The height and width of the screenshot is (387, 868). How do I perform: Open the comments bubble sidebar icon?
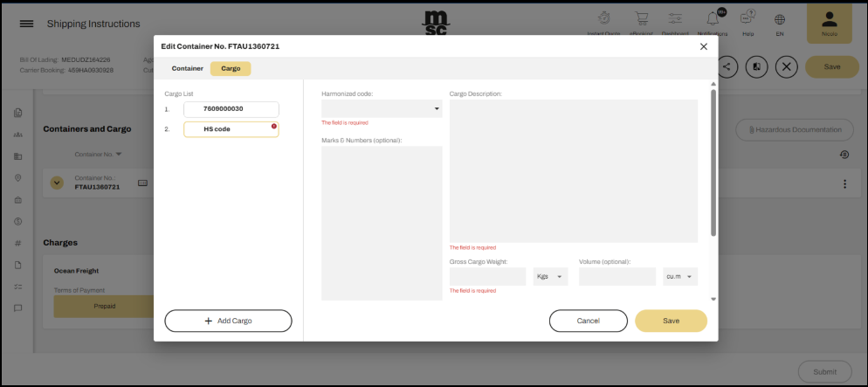point(17,308)
